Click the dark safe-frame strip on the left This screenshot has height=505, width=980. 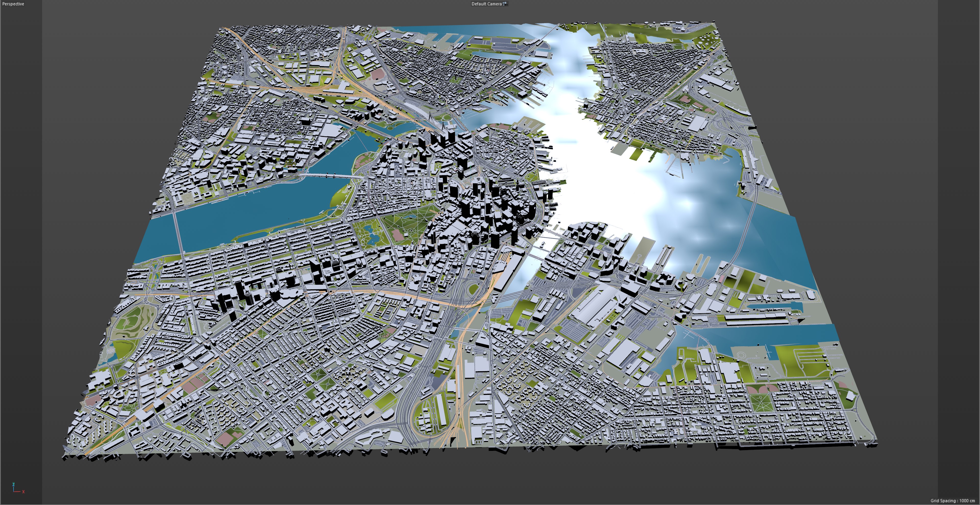21,251
